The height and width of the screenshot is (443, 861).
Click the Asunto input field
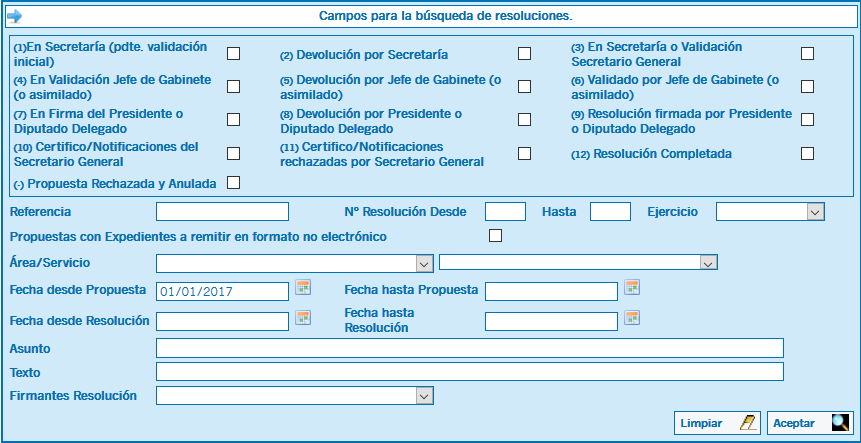click(x=469, y=348)
